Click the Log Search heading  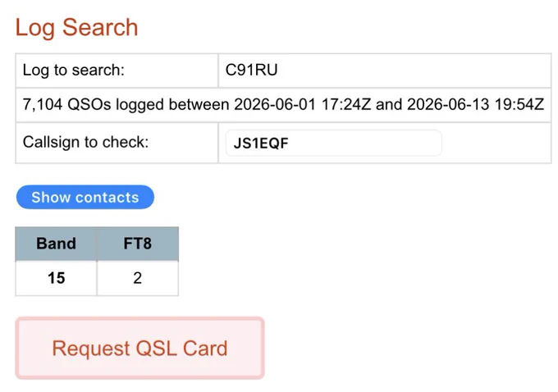76,28
